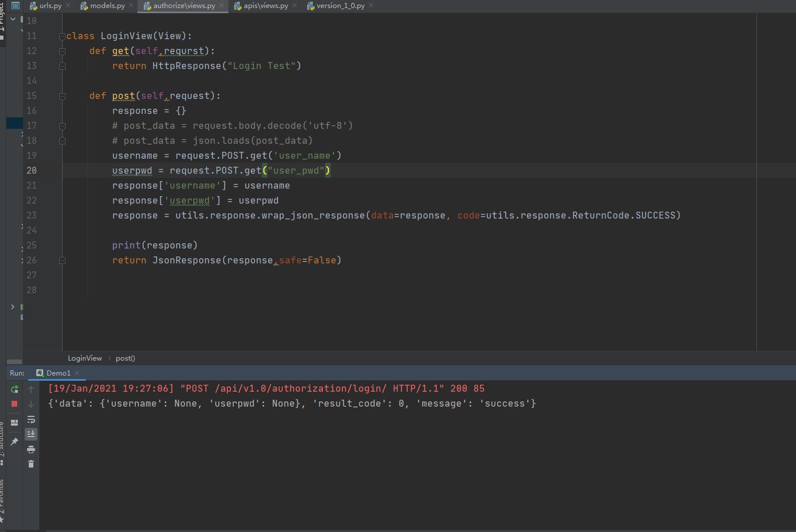Switch to the models.py tab
The width and height of the screenshot is (796, 532).
pos(108,6)
